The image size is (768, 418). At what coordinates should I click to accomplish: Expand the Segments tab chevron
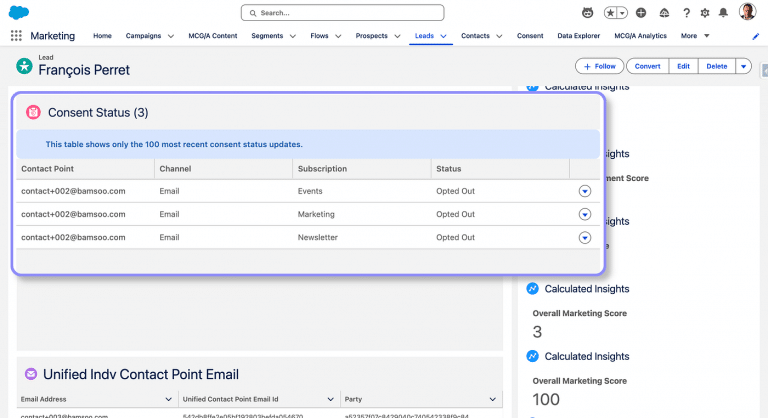coord(293,36)
